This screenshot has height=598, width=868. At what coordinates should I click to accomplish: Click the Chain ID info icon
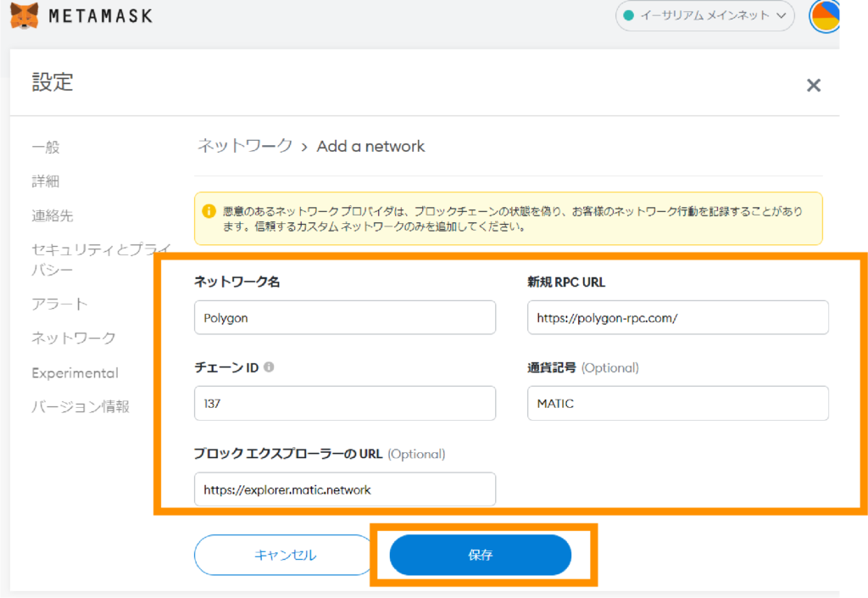click(269, 367)
